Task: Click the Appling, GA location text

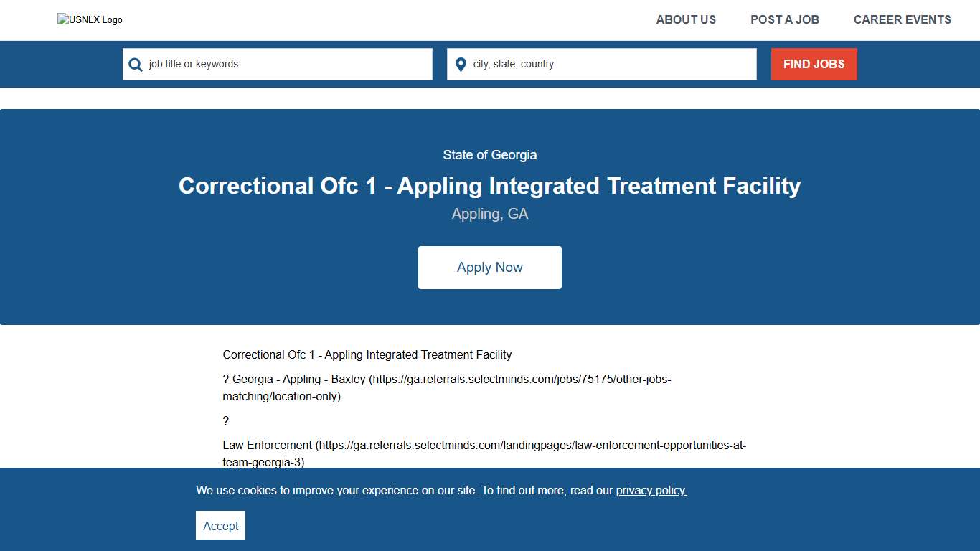Action: (x=489, y=213)
